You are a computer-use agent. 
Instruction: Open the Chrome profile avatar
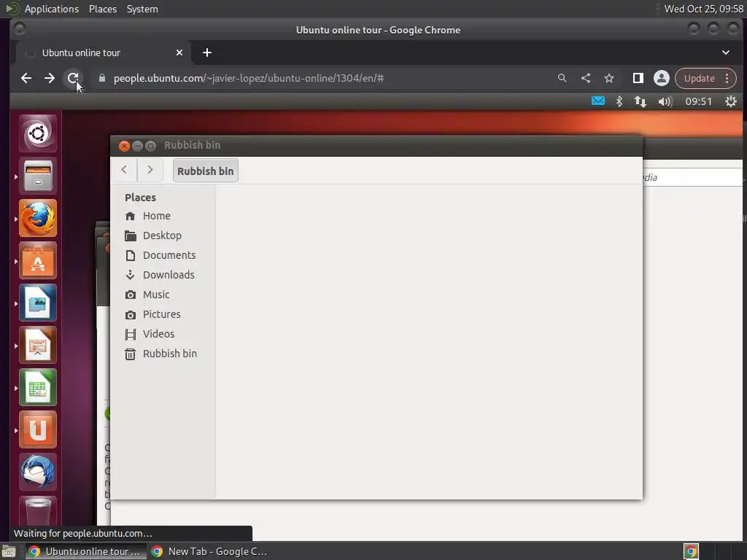661,78
